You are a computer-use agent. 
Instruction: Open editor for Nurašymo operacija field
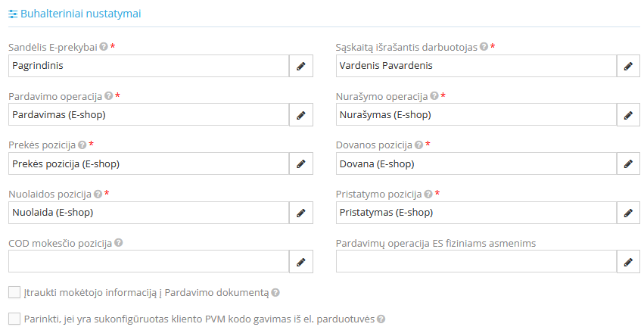[628, 115]
